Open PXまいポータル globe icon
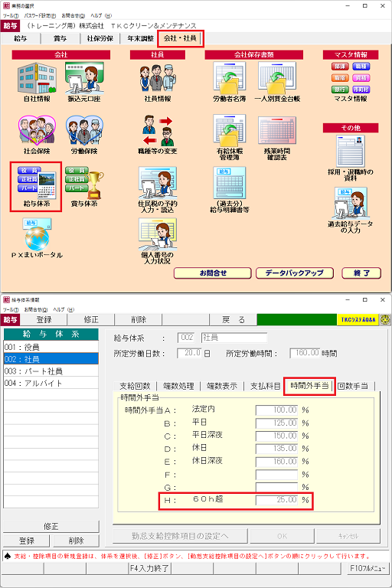Image resolution: width=392 pixels, height=588 pixels. coord(37,235)
